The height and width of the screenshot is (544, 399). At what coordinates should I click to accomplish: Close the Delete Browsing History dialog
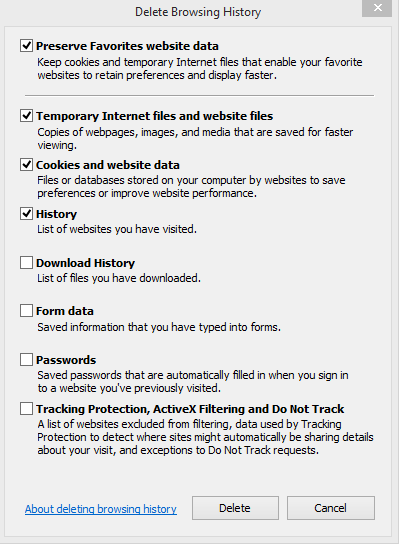click(x=377, y=8)
